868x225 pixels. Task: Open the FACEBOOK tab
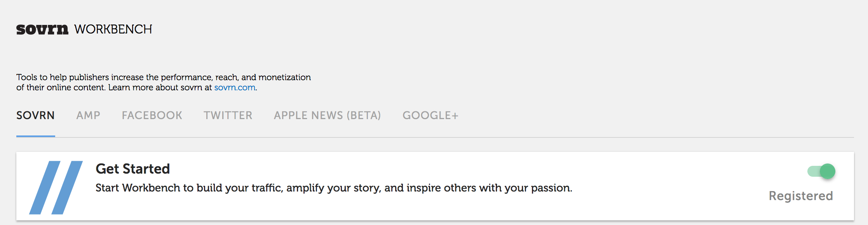click(x=152, y=115)
